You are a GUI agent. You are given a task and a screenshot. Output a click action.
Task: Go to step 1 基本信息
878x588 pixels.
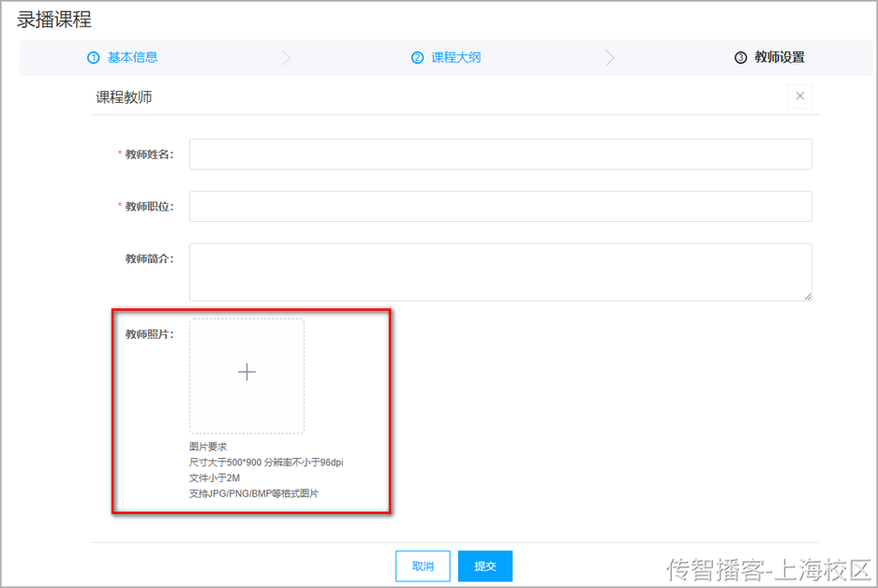[123, 57]
